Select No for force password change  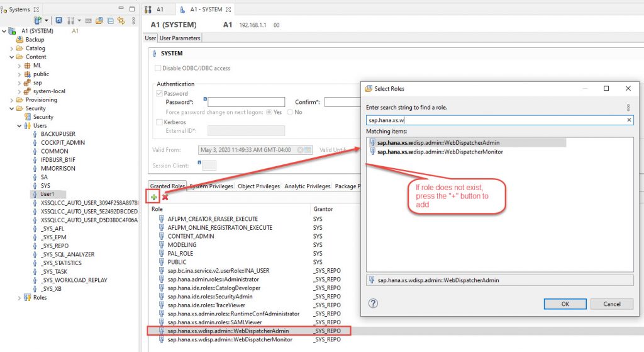(290, 112)
